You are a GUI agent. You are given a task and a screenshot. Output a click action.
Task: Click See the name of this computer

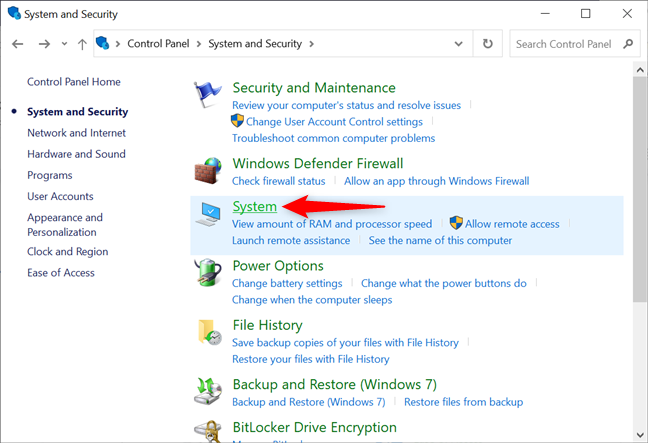(x=440, y=241)
